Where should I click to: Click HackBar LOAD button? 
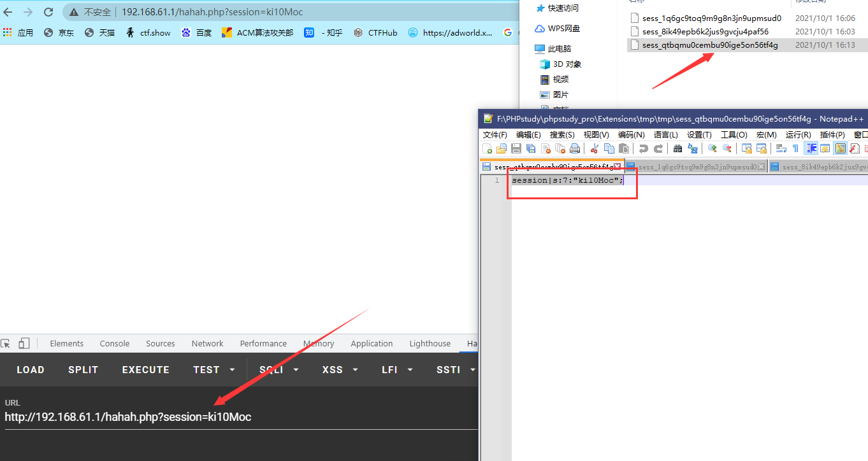point(31,369)
